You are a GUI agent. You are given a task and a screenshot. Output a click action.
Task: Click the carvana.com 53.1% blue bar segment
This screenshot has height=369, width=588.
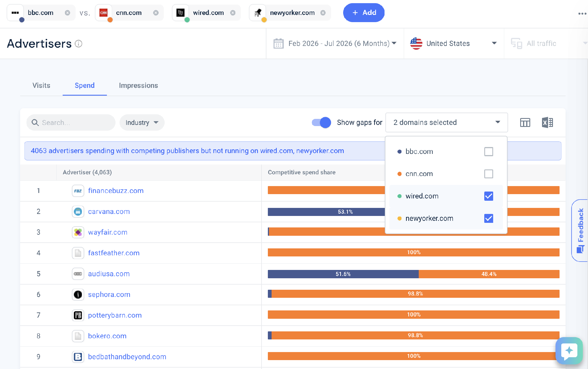pyautogui.click(x=326, y=212)
